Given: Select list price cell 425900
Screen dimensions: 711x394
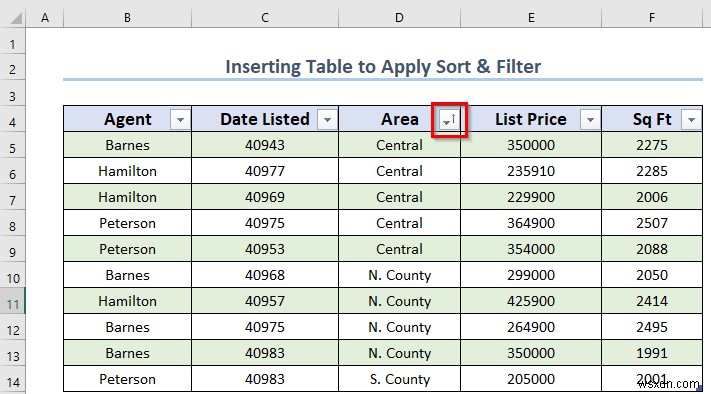Looking at the screenshot, I should [531, 301].
